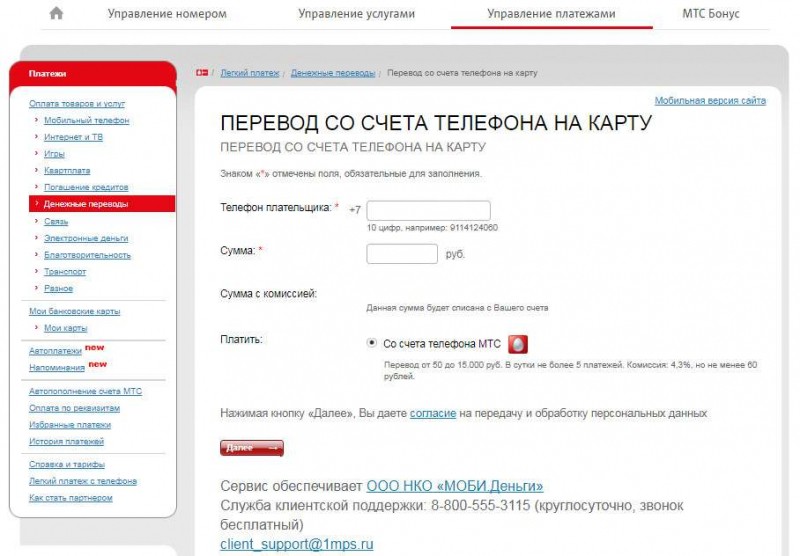
Task: Open Оплата по реквизитам link
Action: [74, 408]
